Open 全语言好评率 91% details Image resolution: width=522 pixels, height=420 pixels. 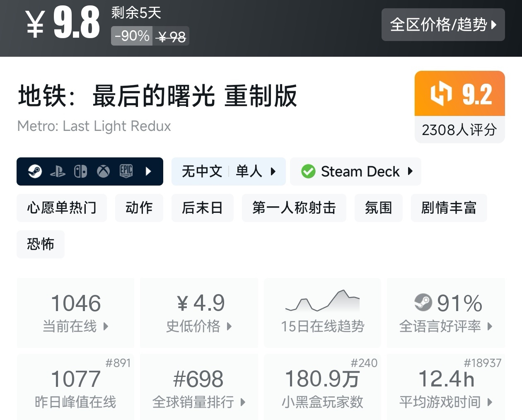pyautogui.click(x=446, y=313)
